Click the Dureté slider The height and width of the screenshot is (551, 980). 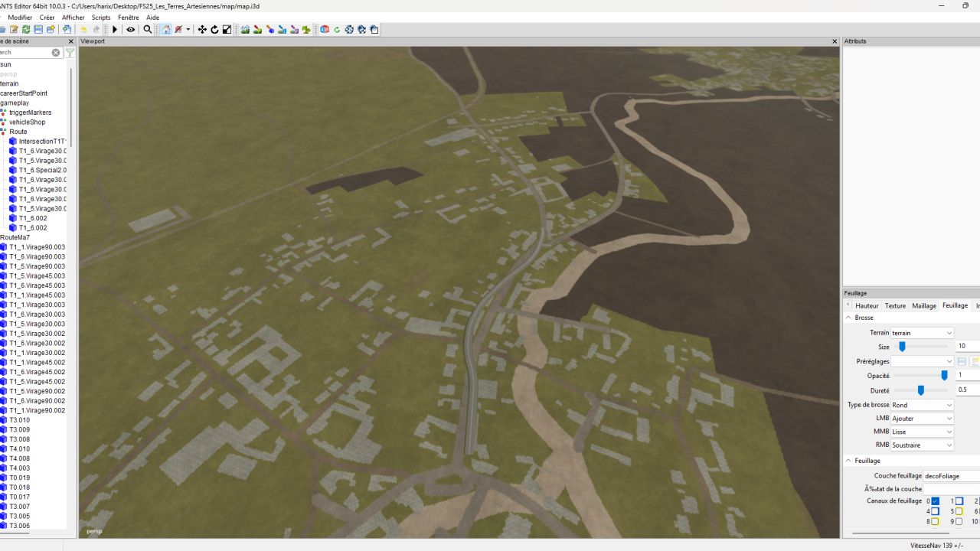pyautogui.click(x=921, y=390)
